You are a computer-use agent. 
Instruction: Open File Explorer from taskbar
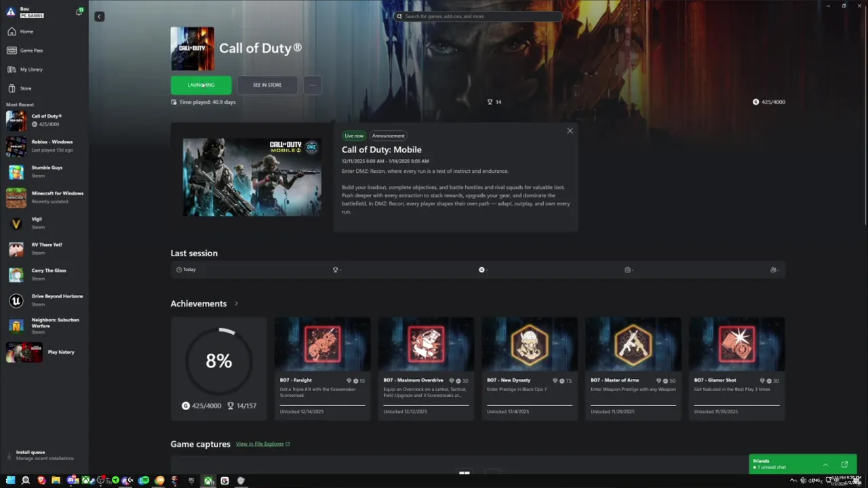pos(56,481)
